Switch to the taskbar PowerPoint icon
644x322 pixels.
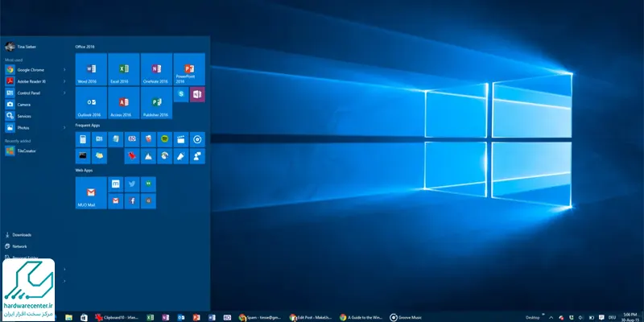(x=196, y=317)
